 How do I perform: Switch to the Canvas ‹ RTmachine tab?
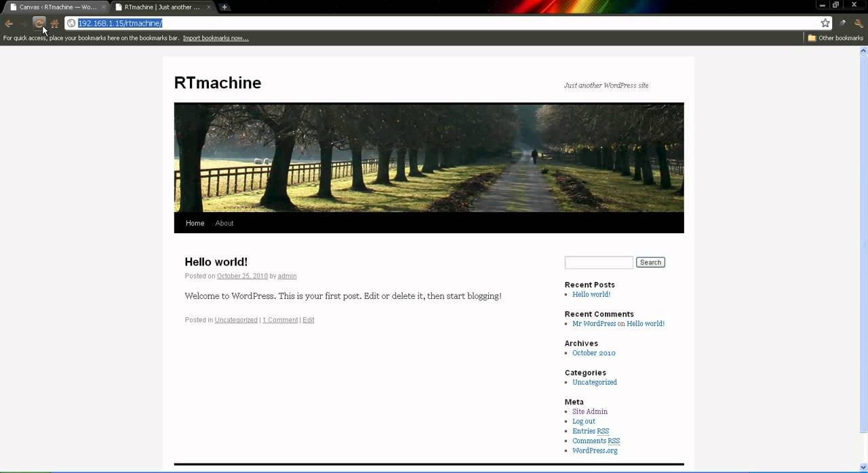pyautogui.click(x=57, y=7)
